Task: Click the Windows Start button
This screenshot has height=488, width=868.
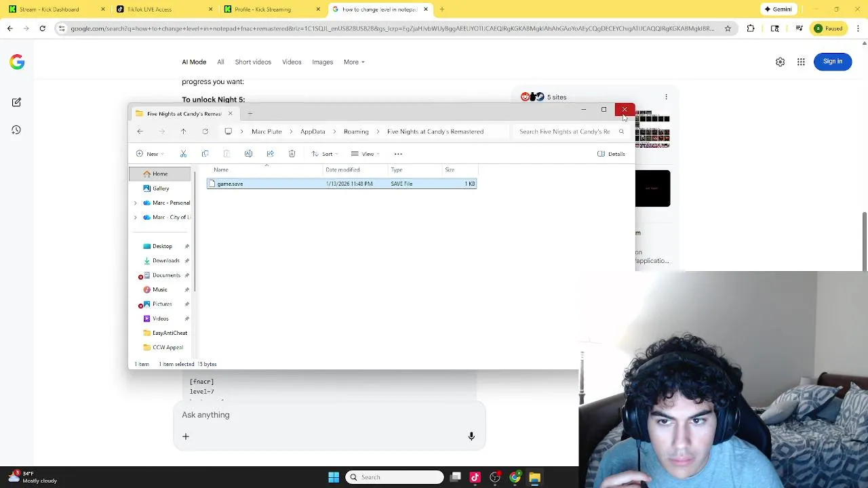Action: click(334, 477)
